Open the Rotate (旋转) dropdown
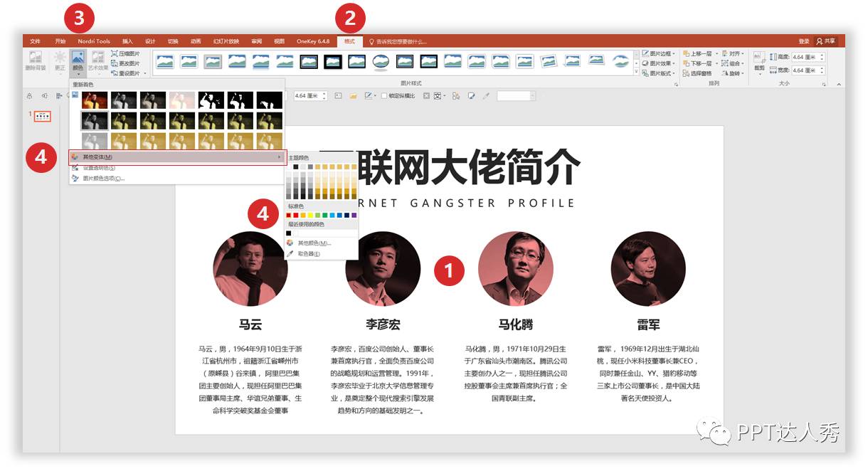868x471 pixels. click(x=732, y=73)
